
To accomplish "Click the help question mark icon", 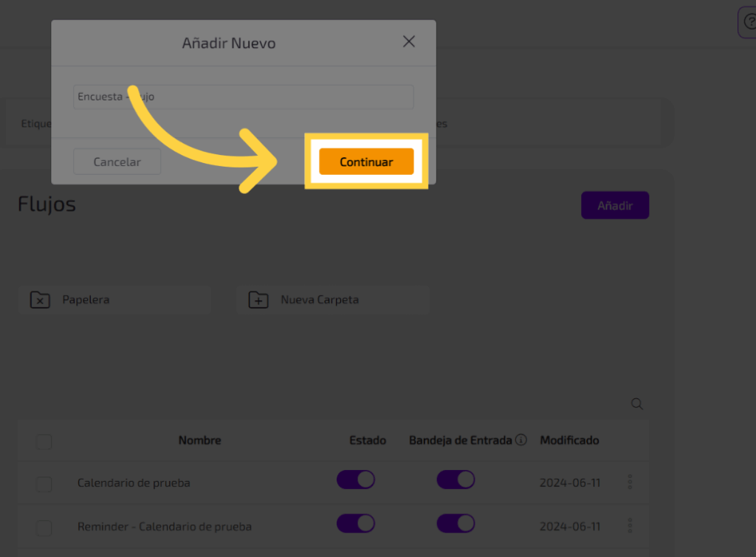I will click(749, 22).
